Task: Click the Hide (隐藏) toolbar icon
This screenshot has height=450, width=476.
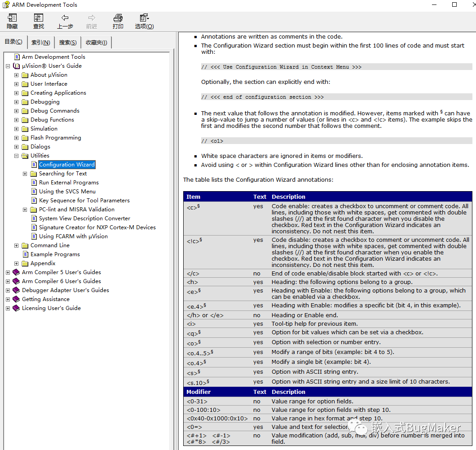Action: pos(12,18)
